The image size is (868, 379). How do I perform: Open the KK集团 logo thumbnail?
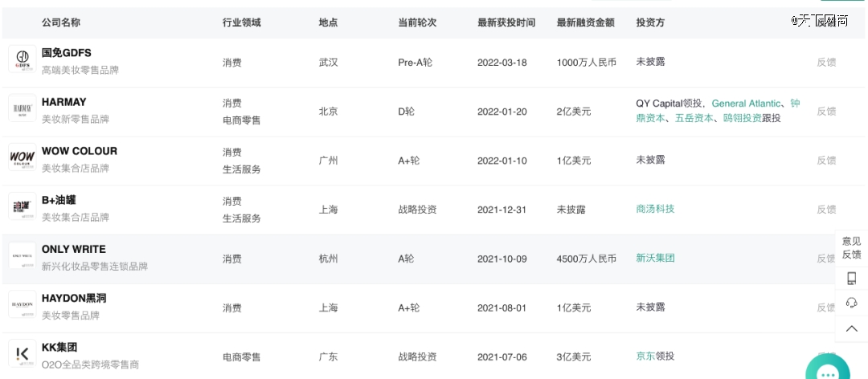(x=23, y=353)
